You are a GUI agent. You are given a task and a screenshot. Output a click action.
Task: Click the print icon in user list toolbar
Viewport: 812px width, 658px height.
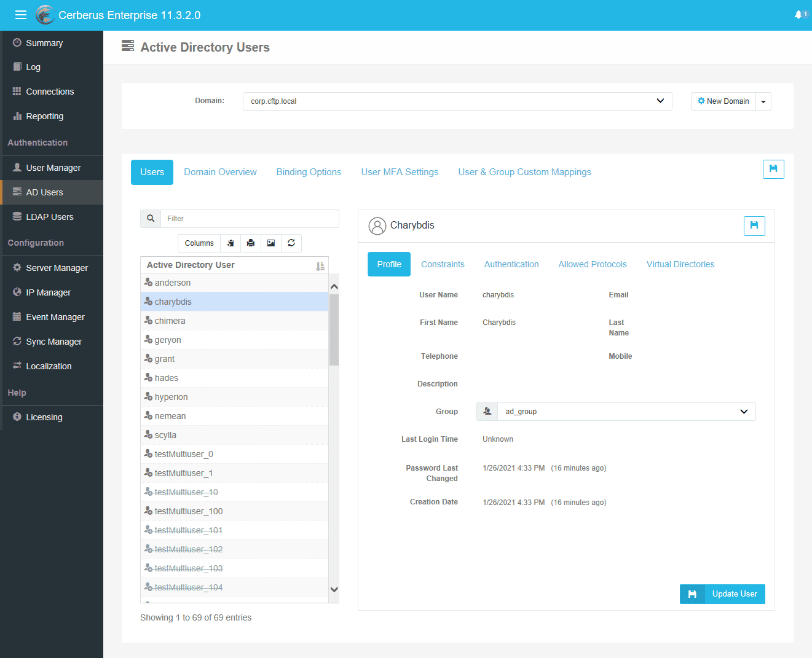[x=251, y=243]
